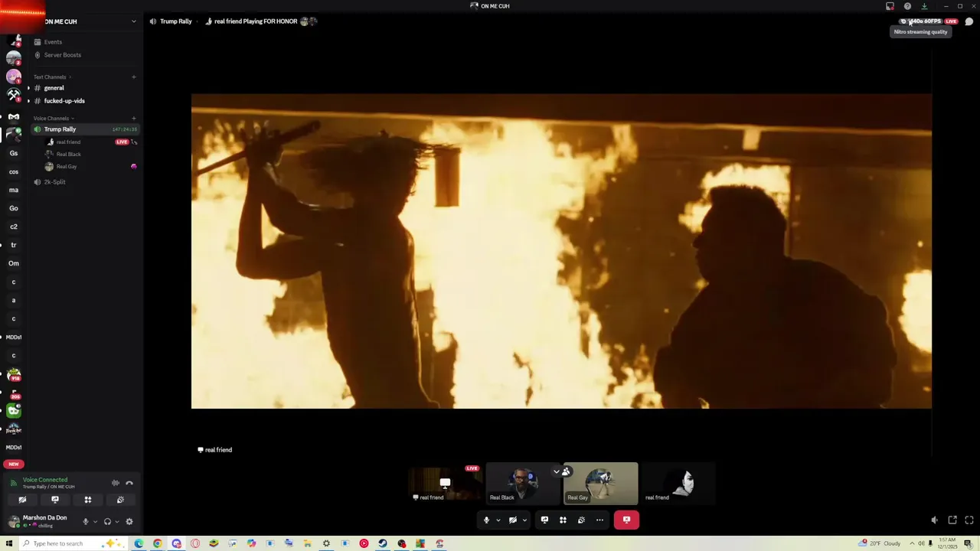Screen dimensions: 980x551
Task: Expand microphone options in call control bar
Action: click(498, 520)
